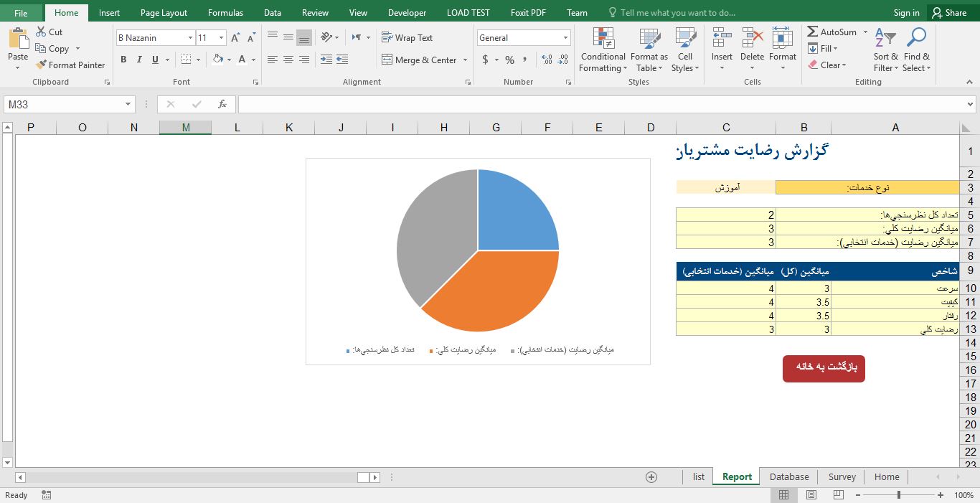Click the Paste clipboard icon
The height and width of the screenshot is (503, 980).
click(18, 38)
